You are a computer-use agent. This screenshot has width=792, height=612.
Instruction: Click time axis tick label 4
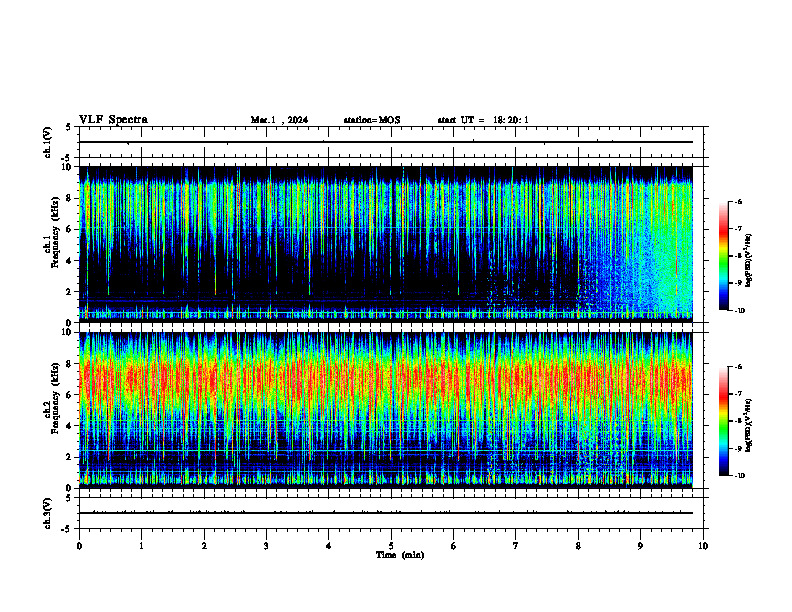328,546
